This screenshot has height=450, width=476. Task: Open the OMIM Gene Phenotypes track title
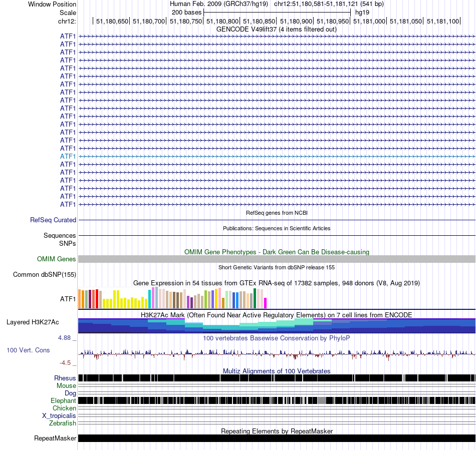(277, 252)
